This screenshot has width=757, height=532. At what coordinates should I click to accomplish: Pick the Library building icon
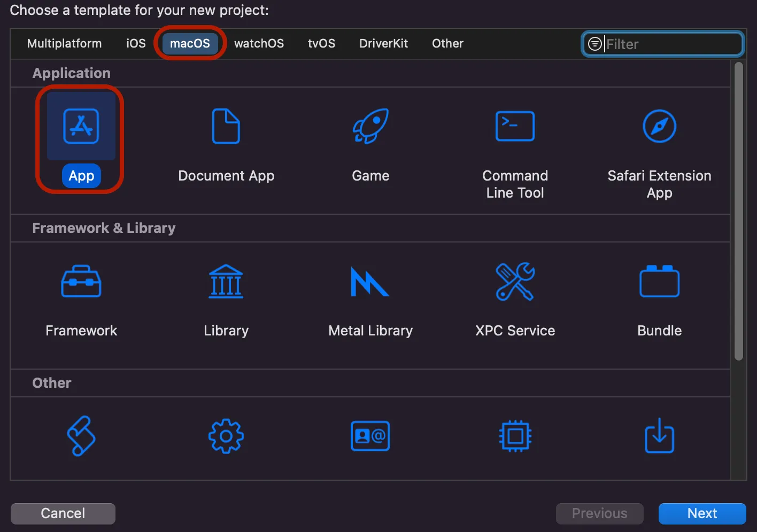pos(226,281)
